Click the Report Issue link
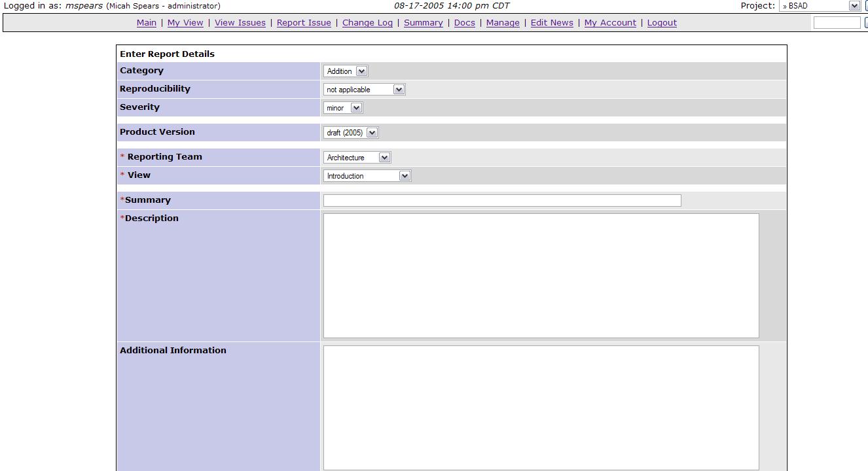 pyautogui.click(x=304, y=23)
